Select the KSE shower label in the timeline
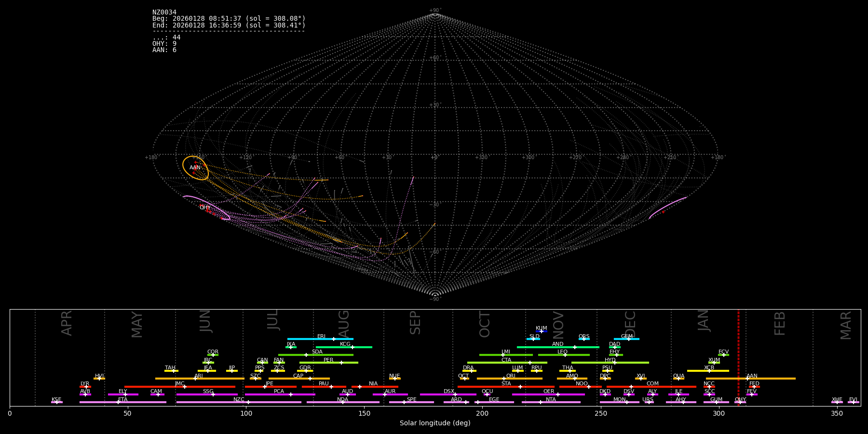 click(x=56, y=400)
